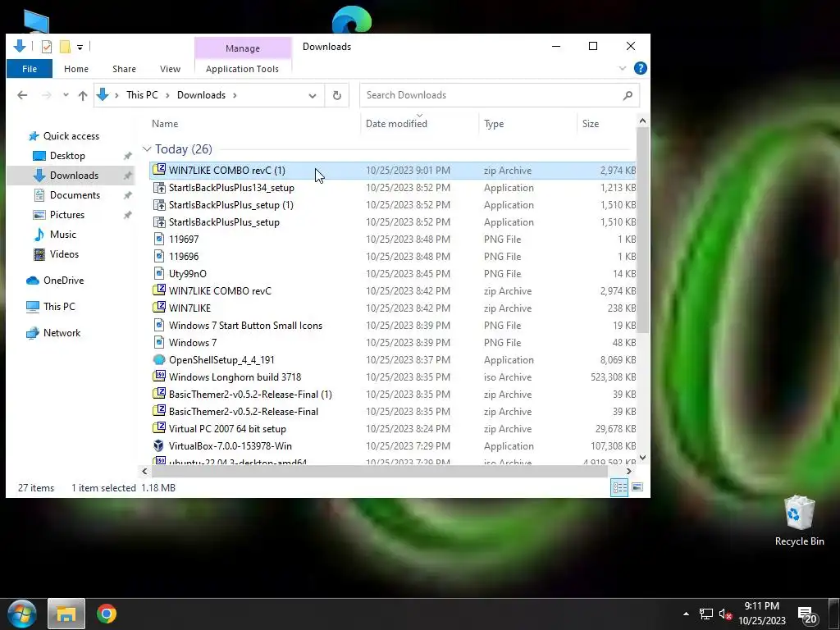The width and height of the screenshot is (840, 630).
Task: Click the Properties quick access toolbar icon
Action: [x=47, y=47]
